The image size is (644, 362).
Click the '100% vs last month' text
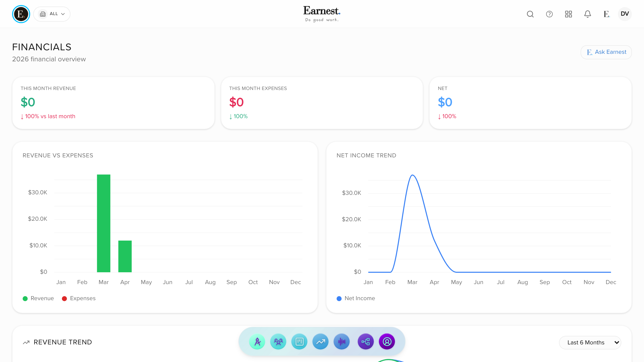pyautogui.click(x=50, y=116)
